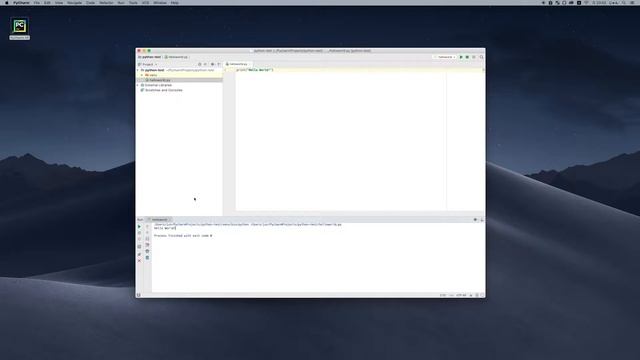Open the Navigate menu
Image resolution: width=640 pixels, height=360 pixels.
point(74,3)
